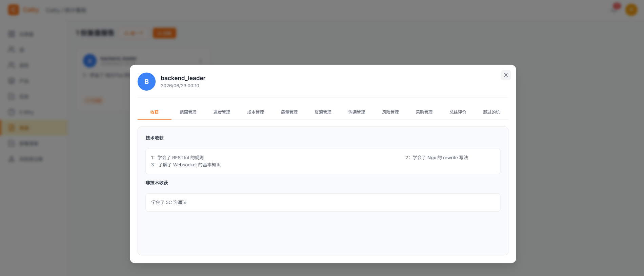Click the blue B avatar in dialog
The height and width of the screenshot is (276, 644).
(146, 81)
